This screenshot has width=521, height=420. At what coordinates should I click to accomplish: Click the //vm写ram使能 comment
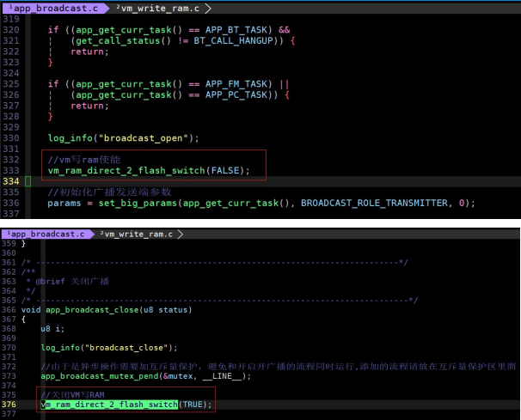(x=84, y=160)
